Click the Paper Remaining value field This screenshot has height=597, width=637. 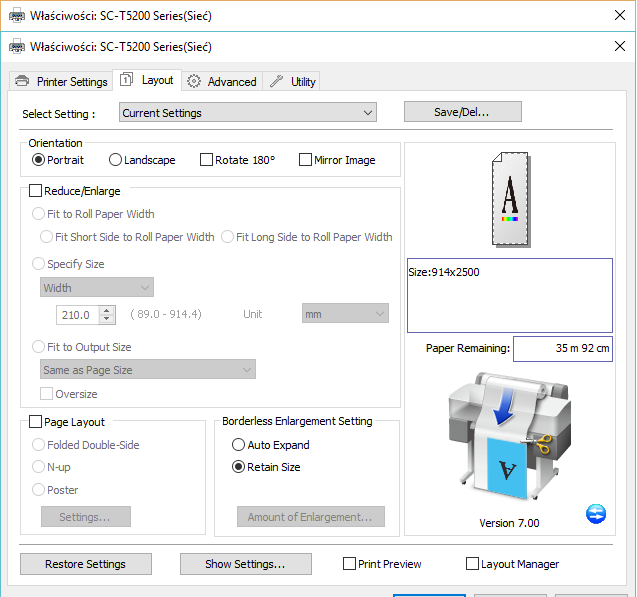coord(563,349)
